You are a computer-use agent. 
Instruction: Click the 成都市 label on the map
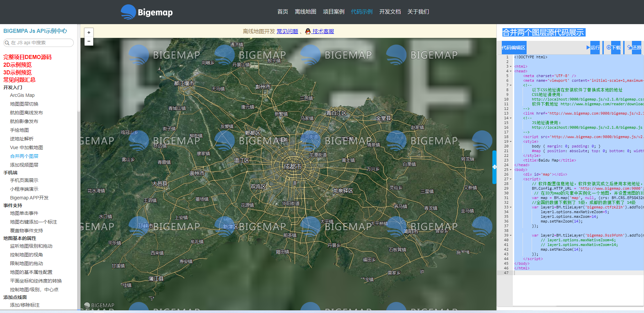(292, 167)
